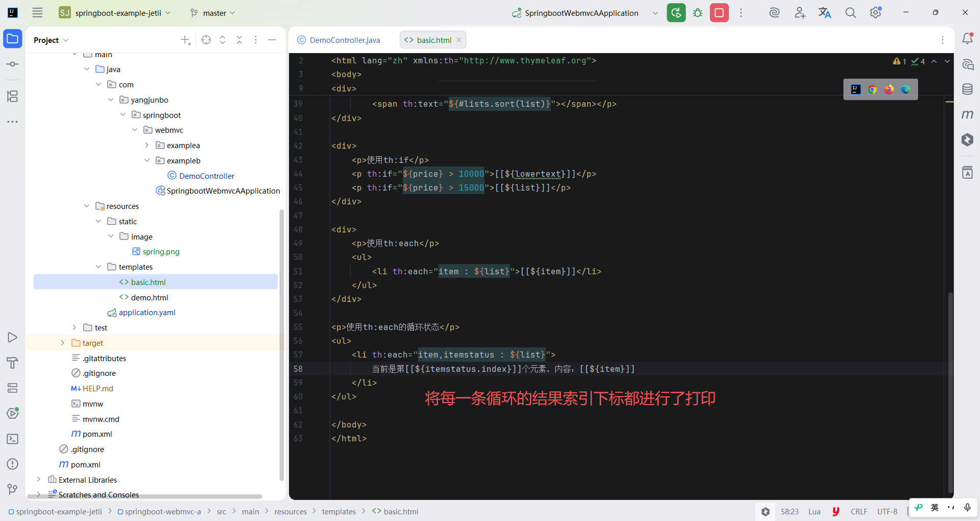
Task: Open application.yaml in the project tree
Action: [147, 313]
